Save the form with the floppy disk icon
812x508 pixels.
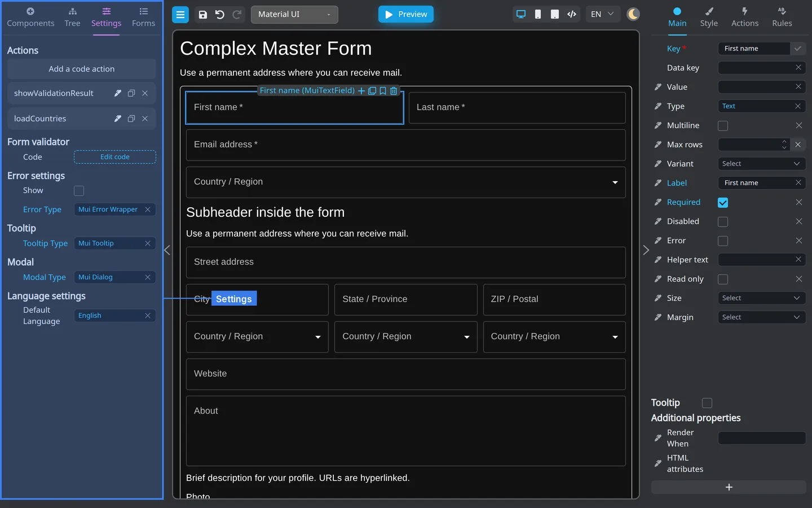click(x=203, y=15)
